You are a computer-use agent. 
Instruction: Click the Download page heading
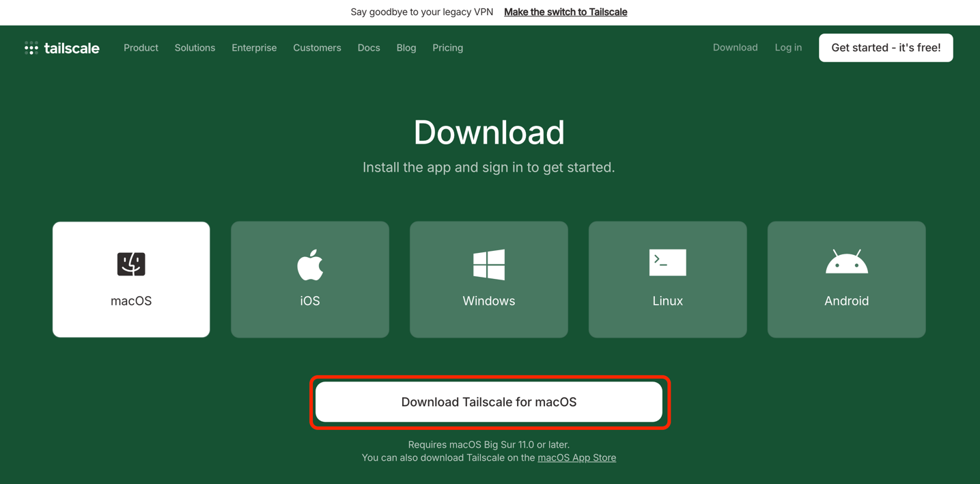489,132
